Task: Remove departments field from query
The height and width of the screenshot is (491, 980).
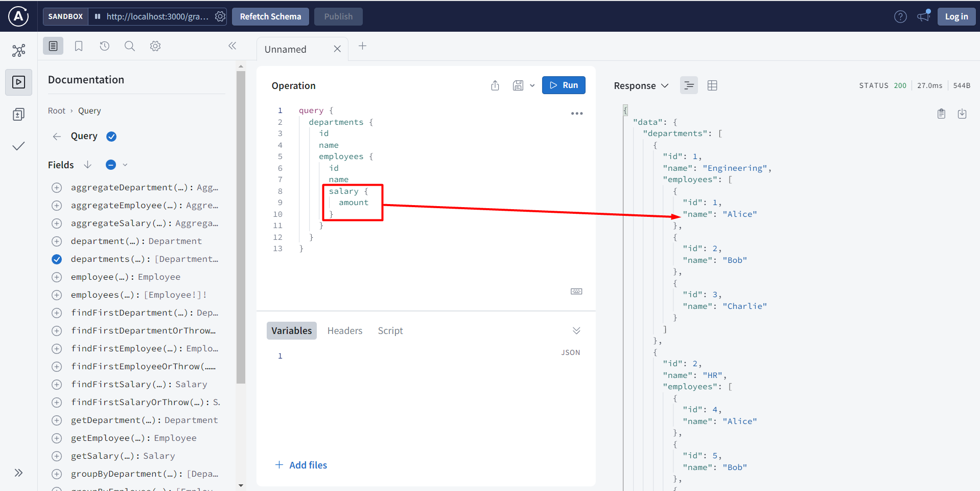Action: pos(57,259)
